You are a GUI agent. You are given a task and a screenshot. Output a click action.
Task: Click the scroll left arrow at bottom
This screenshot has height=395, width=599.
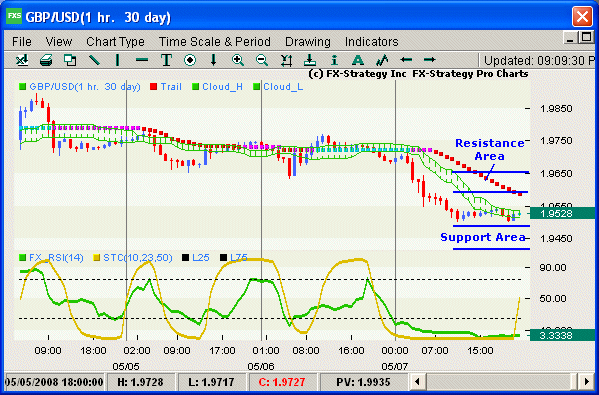pos(418,381)
